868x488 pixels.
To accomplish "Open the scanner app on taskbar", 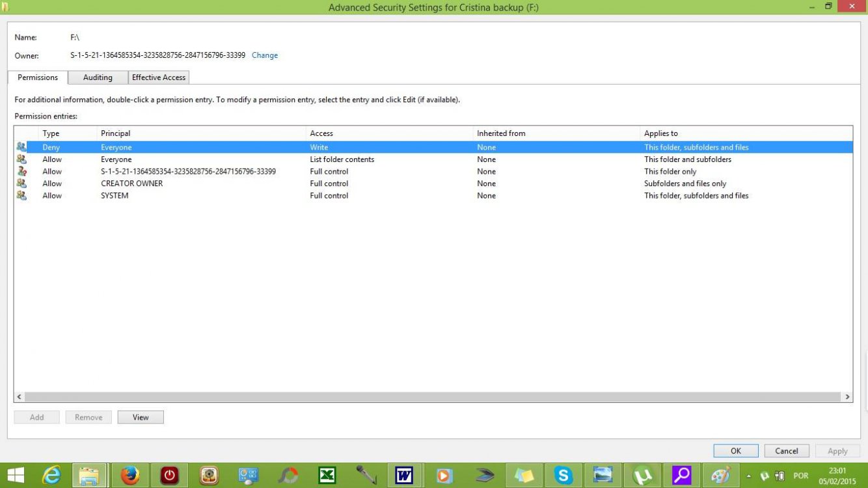I will pos(484,476).
